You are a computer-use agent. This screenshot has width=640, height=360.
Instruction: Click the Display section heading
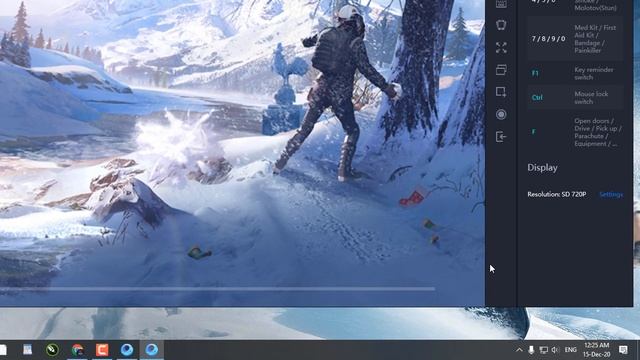point(542,168)
